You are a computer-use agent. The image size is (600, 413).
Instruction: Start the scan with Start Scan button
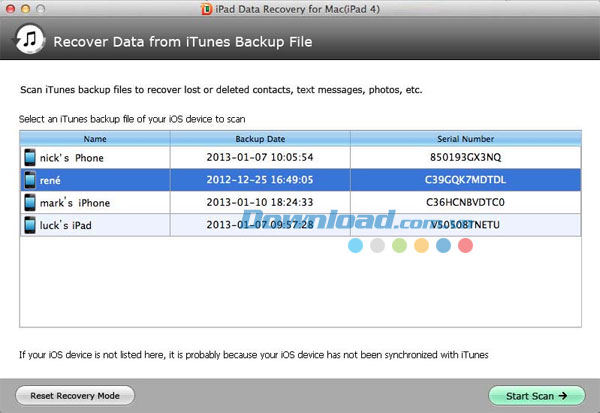(x=536, y=395)
